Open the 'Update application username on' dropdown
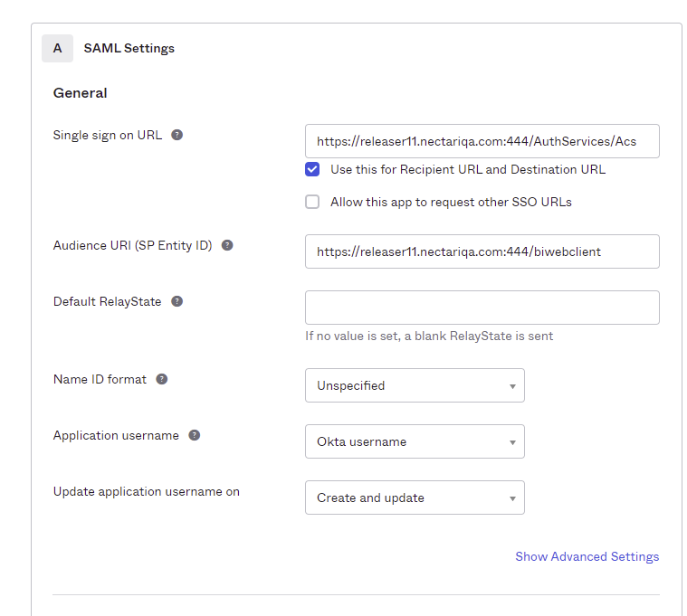The height and width of the screenshot is (616, 687). (x=415, y=498)
